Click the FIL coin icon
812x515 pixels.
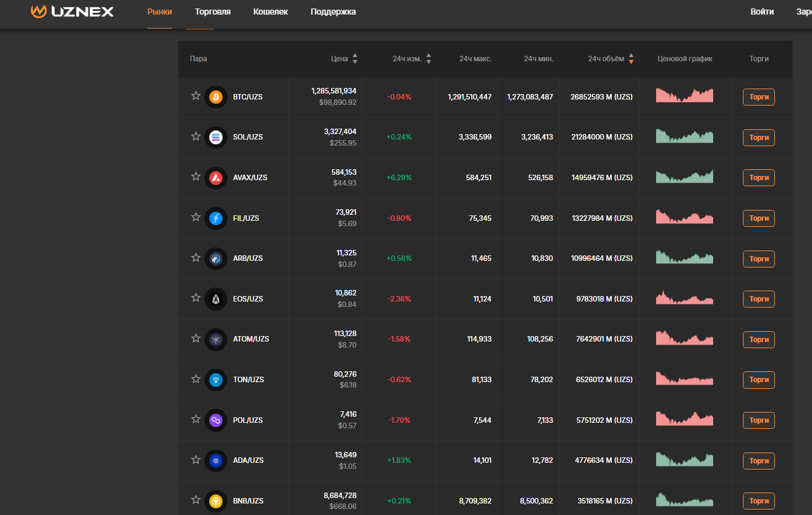pos(216,218)
